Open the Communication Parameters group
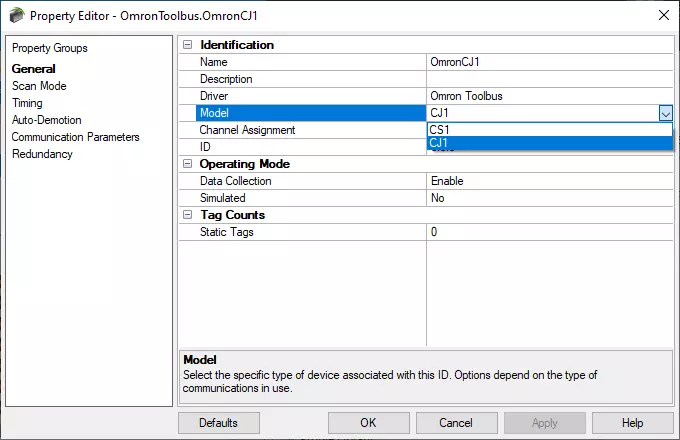 tap(75, 137)
